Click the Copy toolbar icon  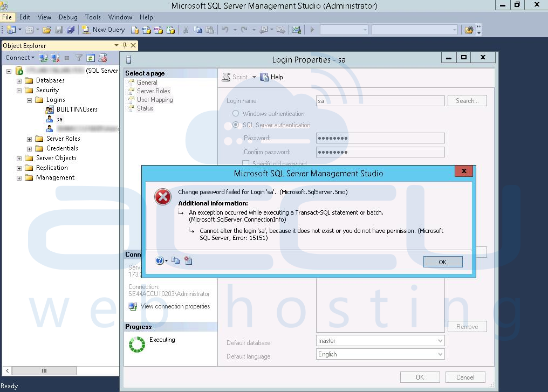pyautogui.click(x=198, y=30)
